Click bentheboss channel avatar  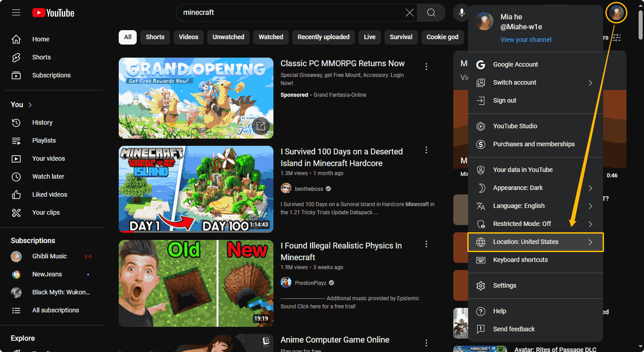[x=286, y=189]
